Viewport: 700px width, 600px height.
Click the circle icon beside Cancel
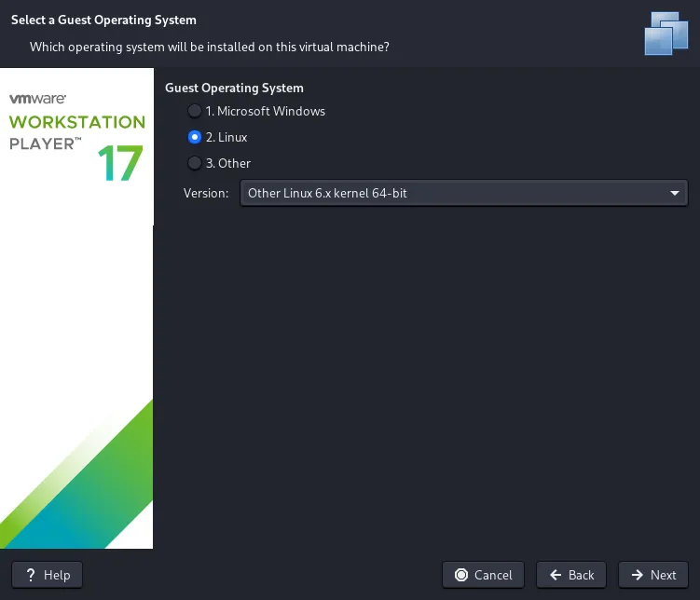tap(460, 575)
